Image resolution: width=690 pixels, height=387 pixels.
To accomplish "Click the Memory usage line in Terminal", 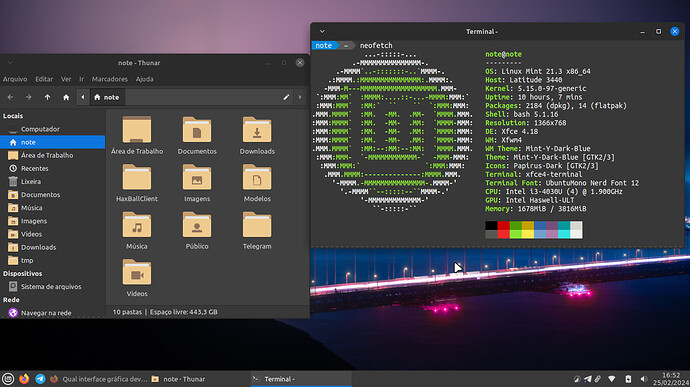I will pos(536,209).
